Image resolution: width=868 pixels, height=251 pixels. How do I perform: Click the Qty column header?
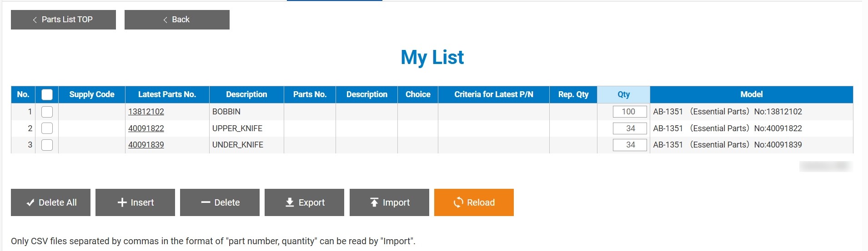(623, 94)
